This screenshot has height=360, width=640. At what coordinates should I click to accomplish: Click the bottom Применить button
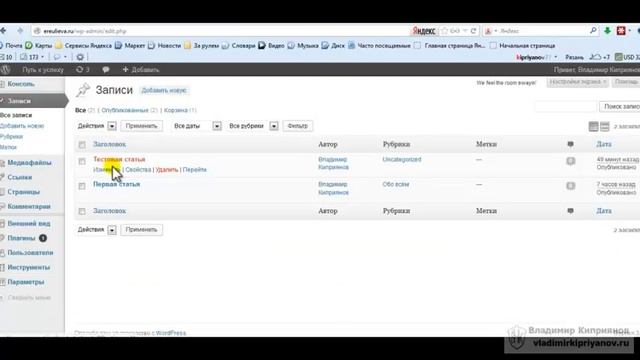(141, 230)
